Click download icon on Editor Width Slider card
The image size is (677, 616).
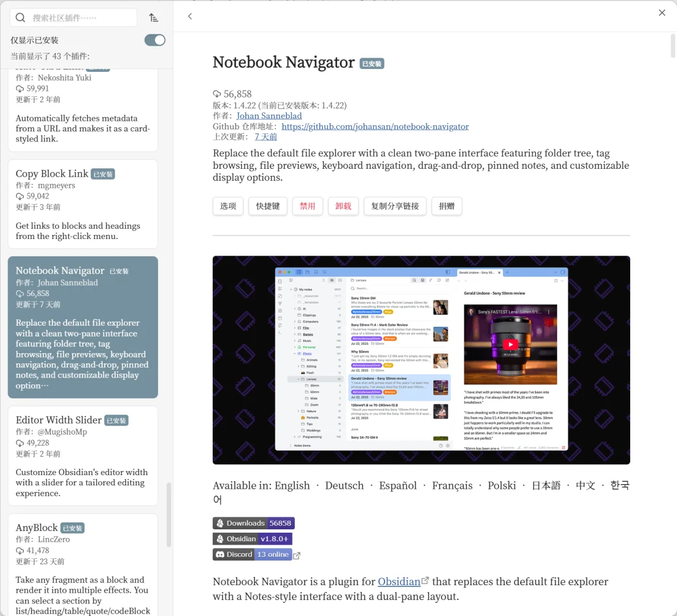click(x=20, y=443)
